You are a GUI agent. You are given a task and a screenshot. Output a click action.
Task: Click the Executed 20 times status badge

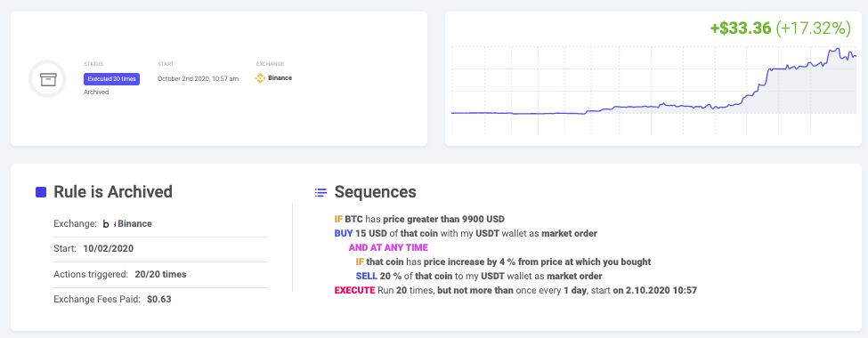pos(112,79)
